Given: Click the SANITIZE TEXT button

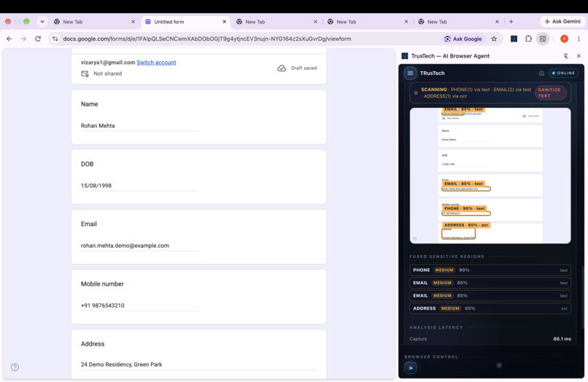Looking at the screenshot, I should tap(550, 93).
